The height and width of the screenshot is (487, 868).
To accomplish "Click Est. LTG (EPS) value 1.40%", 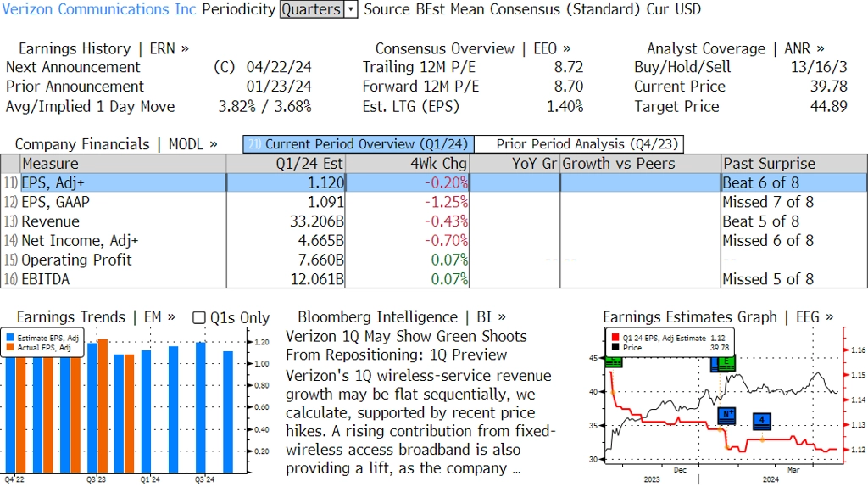I will [565, 106].
